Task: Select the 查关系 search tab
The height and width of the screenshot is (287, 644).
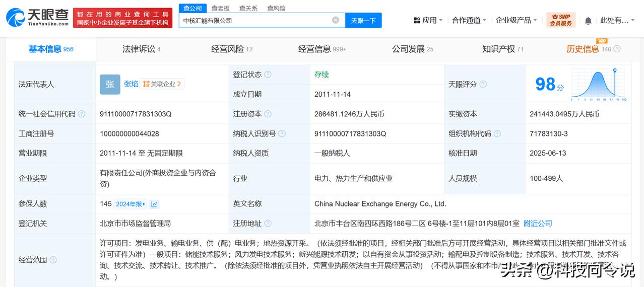Action: 248,8
